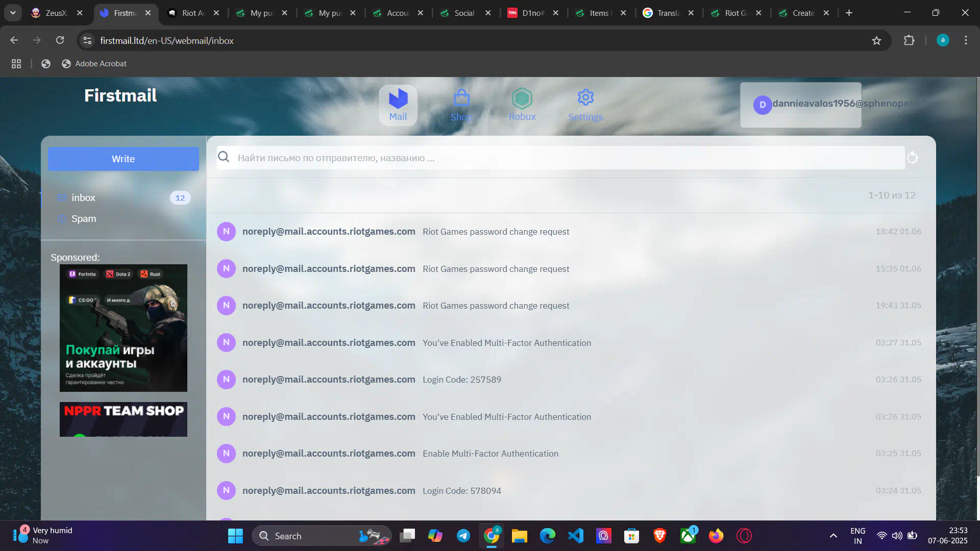Switch to D1no# browser tab
This screenshot has height=551, width=980.
click(x=532, y=13)
